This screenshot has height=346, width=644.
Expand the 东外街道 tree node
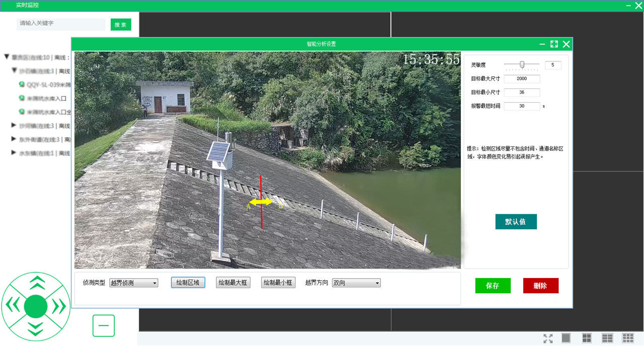(14, 139)
